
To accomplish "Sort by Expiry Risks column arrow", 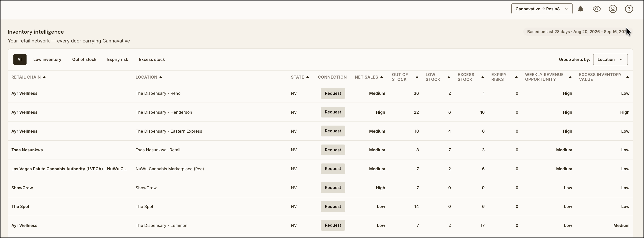I will tap(516, 77).
